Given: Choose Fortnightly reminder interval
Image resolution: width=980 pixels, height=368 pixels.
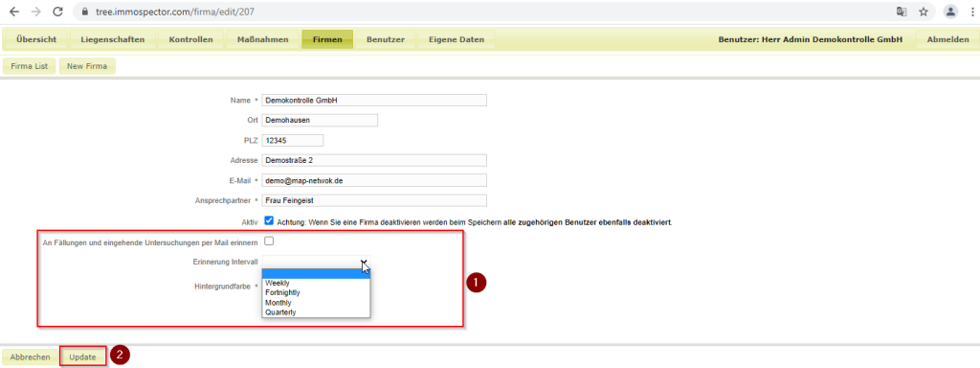Looking at the screenshot, I should tap(316, 292).
